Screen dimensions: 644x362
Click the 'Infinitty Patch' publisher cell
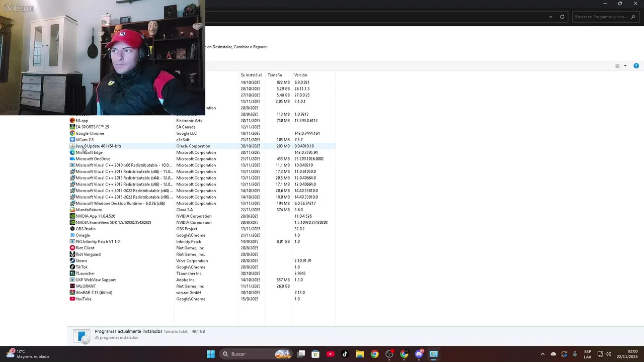point(189,242)
